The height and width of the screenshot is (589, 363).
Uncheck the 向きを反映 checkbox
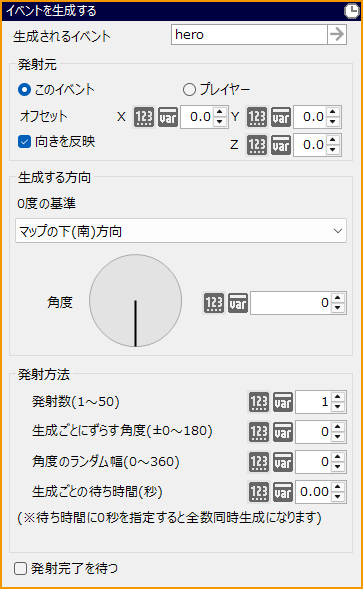click(x=24, y=142)
